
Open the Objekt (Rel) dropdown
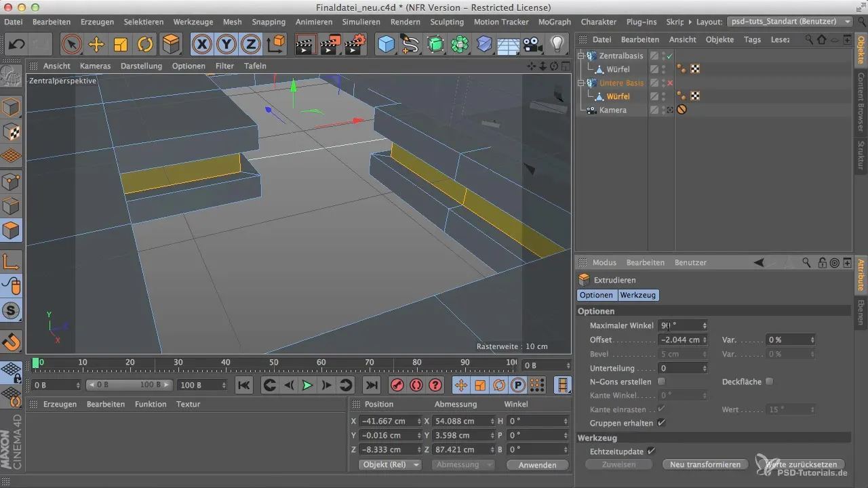coord(390,465)
